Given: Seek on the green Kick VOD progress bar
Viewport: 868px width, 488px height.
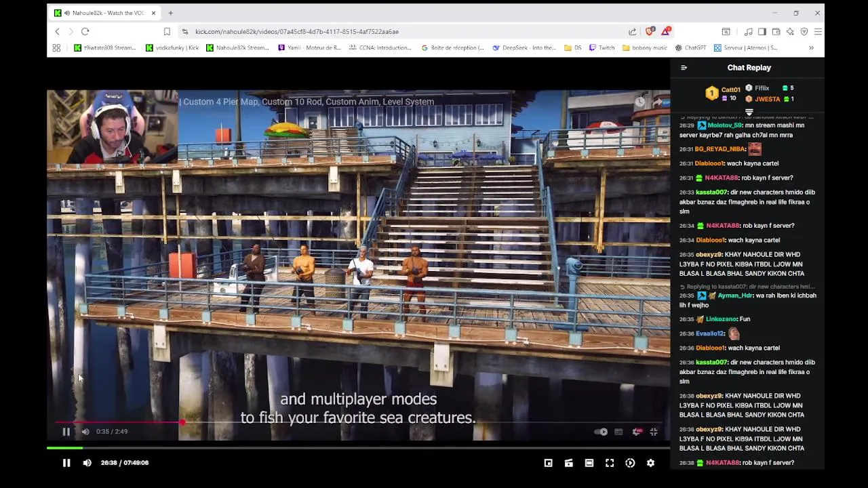Looking at the screenshot, I should tap(358, 448).
